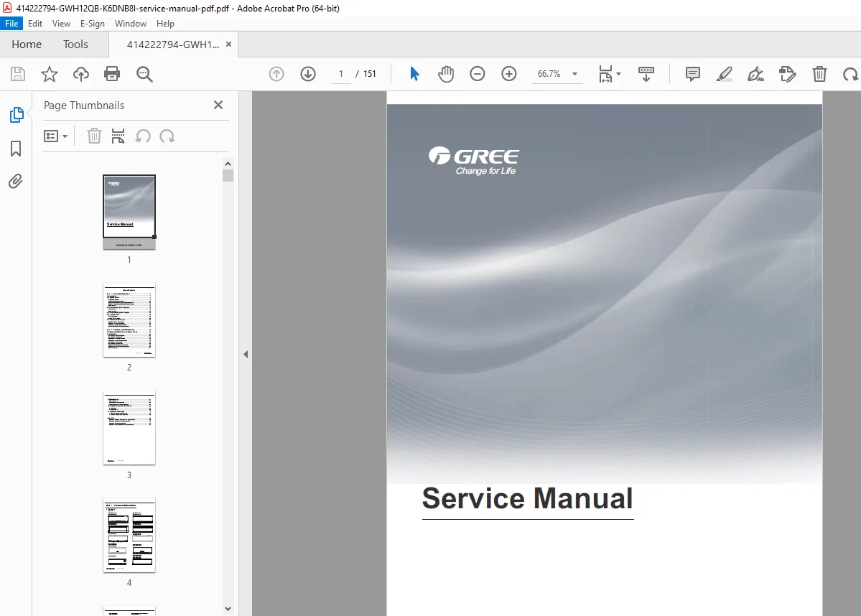Open the thumbnails panel options dropdown
The width and height of the screenshot is (861, 616).
(x=55, y=136)
